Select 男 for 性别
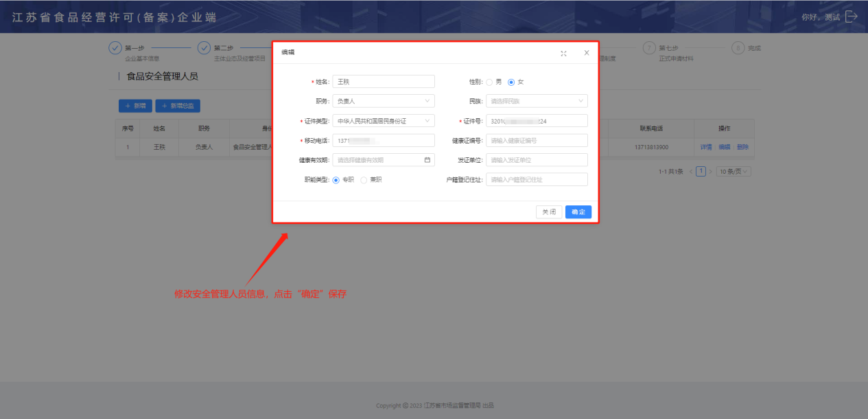The width and height of the screenshot is (868, 419). coord(489,82)
